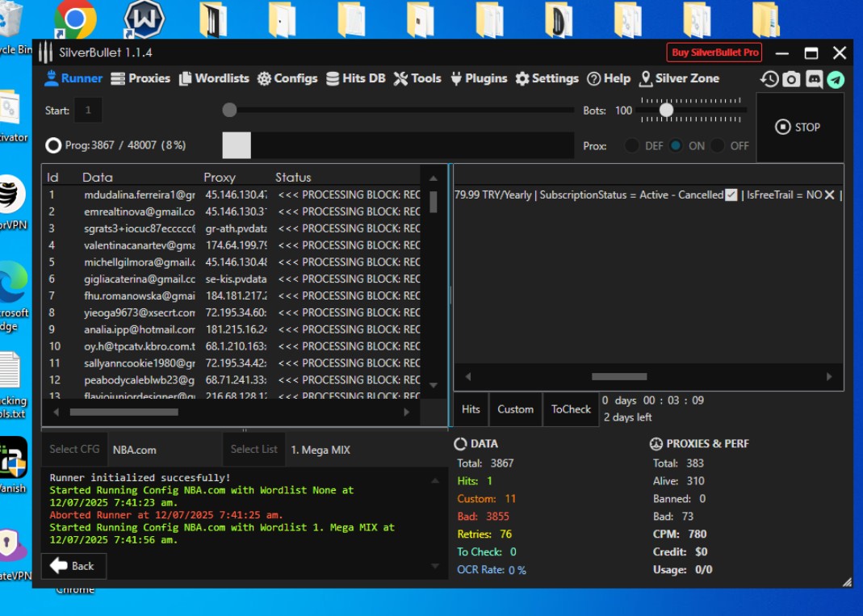Open the Discord icon link

[x=814, y=79]
